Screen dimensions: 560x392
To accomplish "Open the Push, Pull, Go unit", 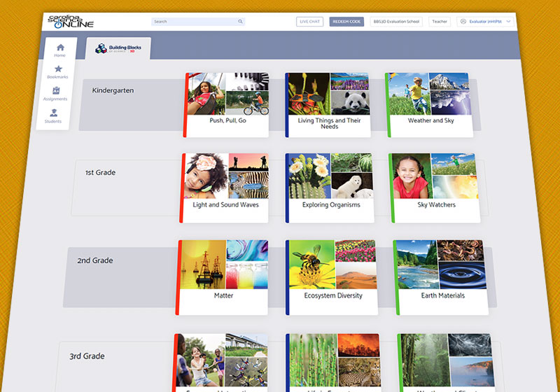I will (226, 104).
